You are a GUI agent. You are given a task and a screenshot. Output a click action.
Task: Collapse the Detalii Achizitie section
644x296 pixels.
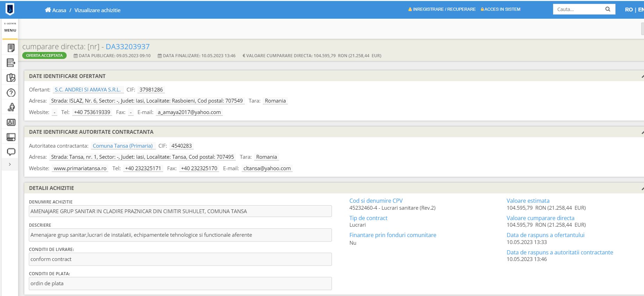(x=642, y=188)
